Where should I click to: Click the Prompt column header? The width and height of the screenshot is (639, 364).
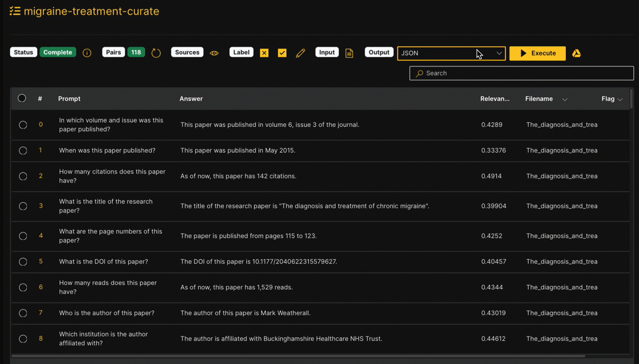(x=69, y=99)
